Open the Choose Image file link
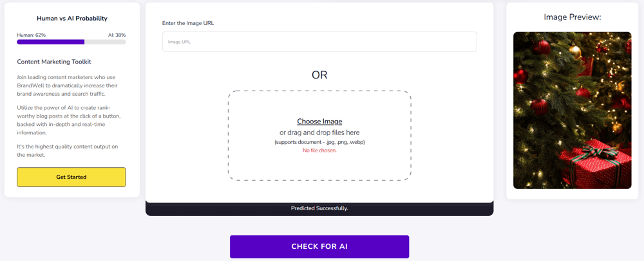Viewport: 644px width, 261px height. pyautogui.click(x=319, y=122)
